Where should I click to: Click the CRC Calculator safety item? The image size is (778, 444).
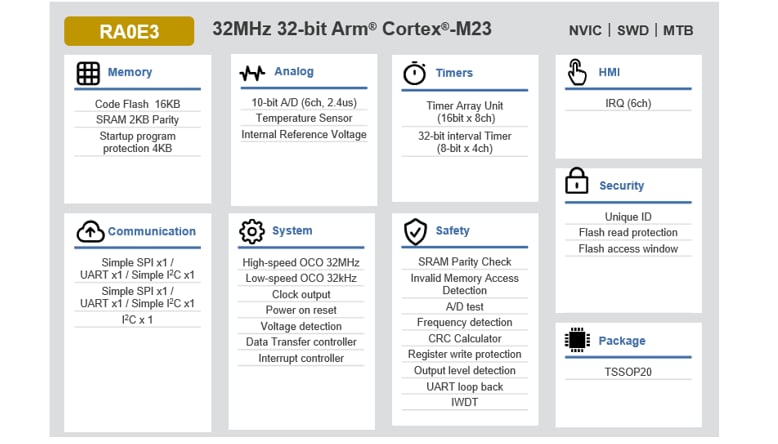(464, 338)
